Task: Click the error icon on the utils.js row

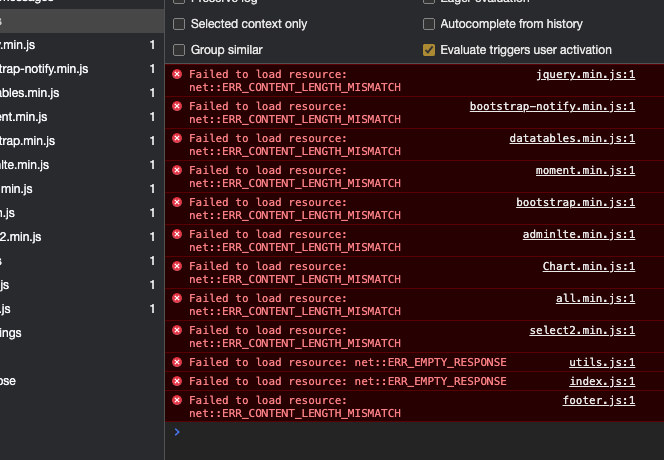Action: [x=177, y=362]
